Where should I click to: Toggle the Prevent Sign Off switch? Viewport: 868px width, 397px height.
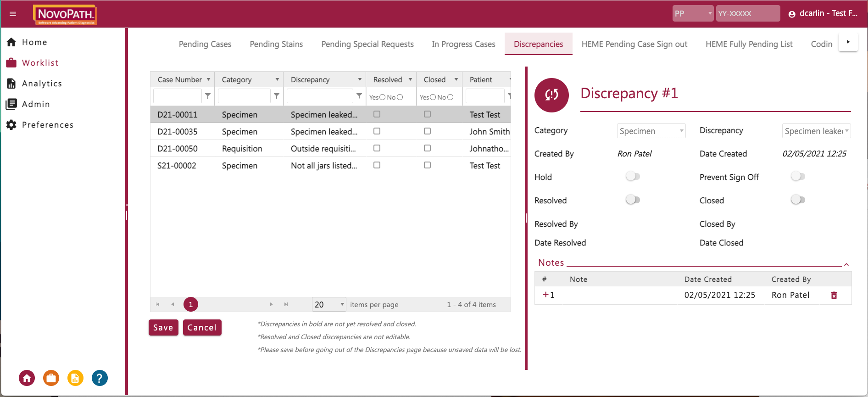(798, 177)
